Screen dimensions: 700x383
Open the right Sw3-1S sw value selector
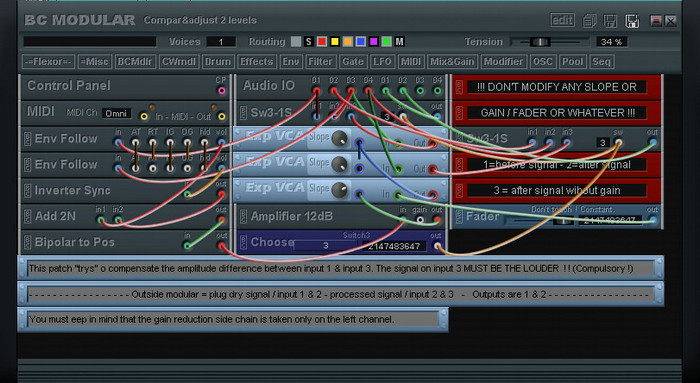[x=603, y=142]
